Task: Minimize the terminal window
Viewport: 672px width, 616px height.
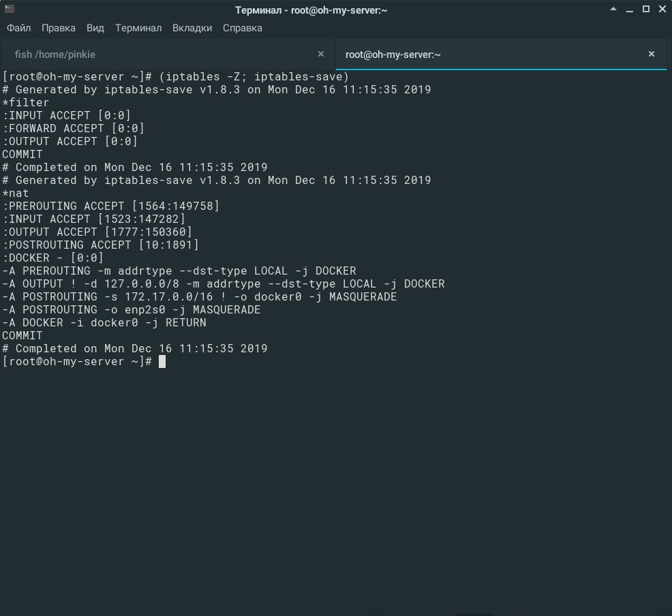Action: [630, 10]
